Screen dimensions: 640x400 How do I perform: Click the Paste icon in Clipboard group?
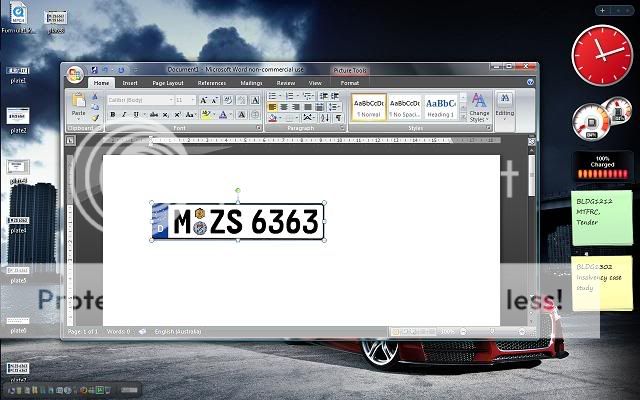(x=78, y=105)
